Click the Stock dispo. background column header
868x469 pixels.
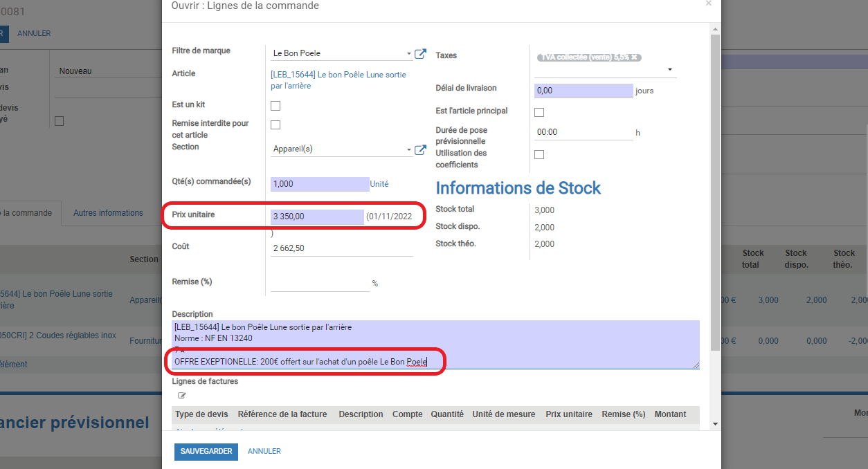pyautogui.click(x=796, y=259)
